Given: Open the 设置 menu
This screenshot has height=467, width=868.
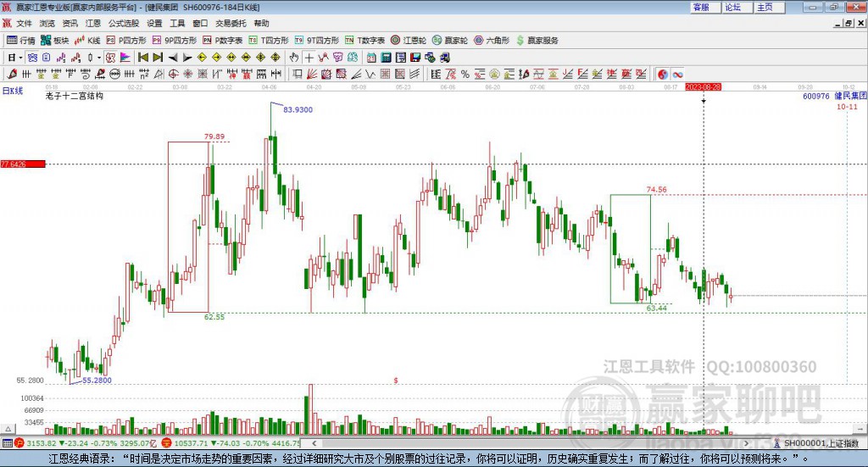Looking at the screenshot, I should [154, 23].
